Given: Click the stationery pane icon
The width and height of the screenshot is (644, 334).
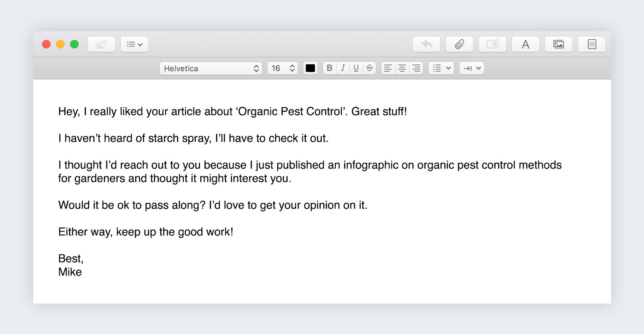Looking at the screenshot, I should [592, 44].
